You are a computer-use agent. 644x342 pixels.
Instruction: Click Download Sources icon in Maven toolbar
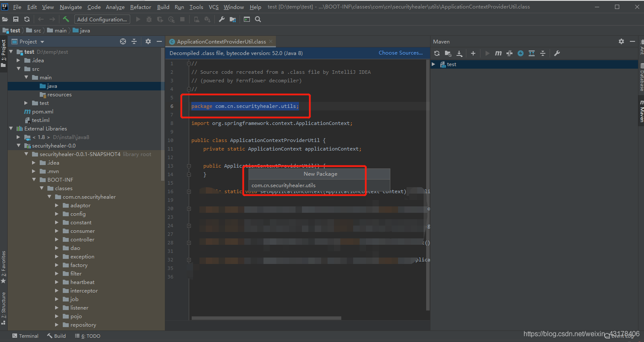pyautogui.click(x=460, y=53)
